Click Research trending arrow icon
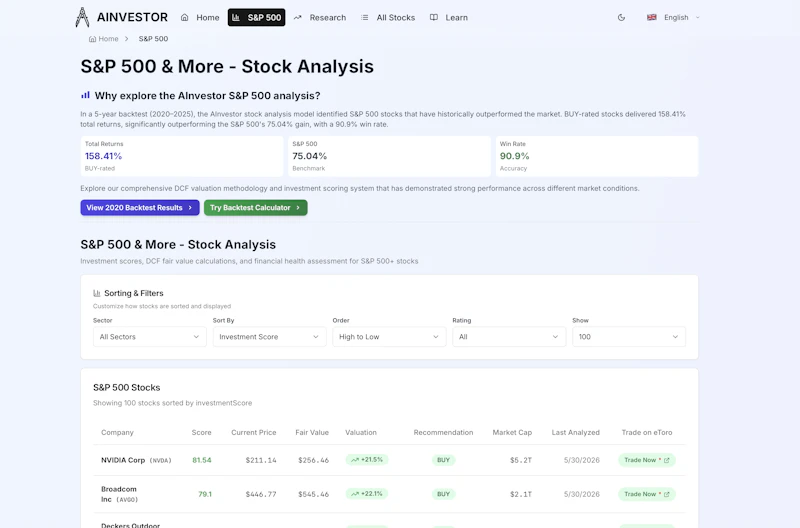The width and height of the screenshot is (800, 528). pos(297,17)
